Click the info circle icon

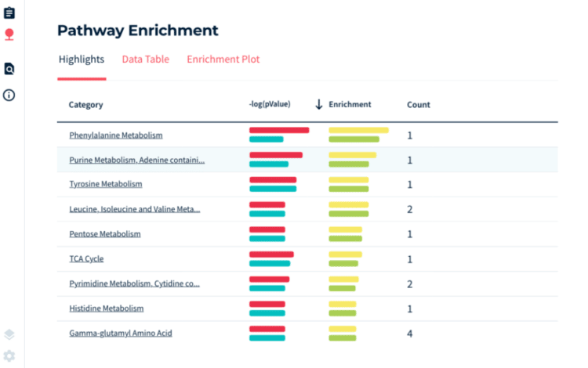9,95
